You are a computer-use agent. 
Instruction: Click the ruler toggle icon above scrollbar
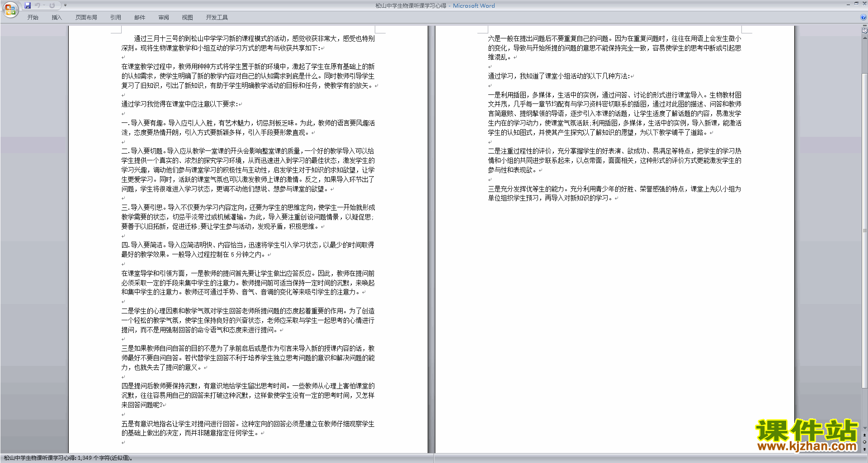pyautogui.click(x=865, y=31)
